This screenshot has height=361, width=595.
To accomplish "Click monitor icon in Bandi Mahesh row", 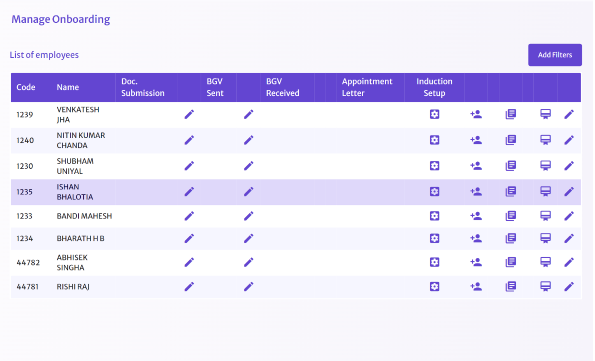I will (x=546, y=216).
